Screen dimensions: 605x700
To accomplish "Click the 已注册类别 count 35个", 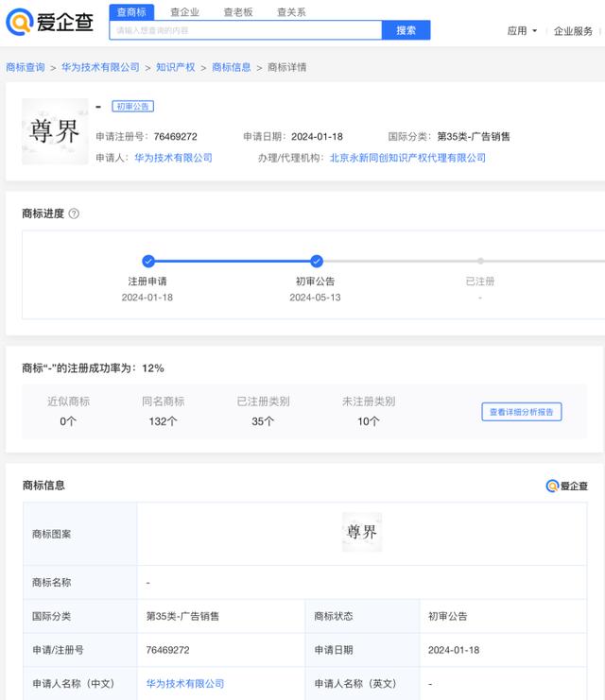I will 263,421.
